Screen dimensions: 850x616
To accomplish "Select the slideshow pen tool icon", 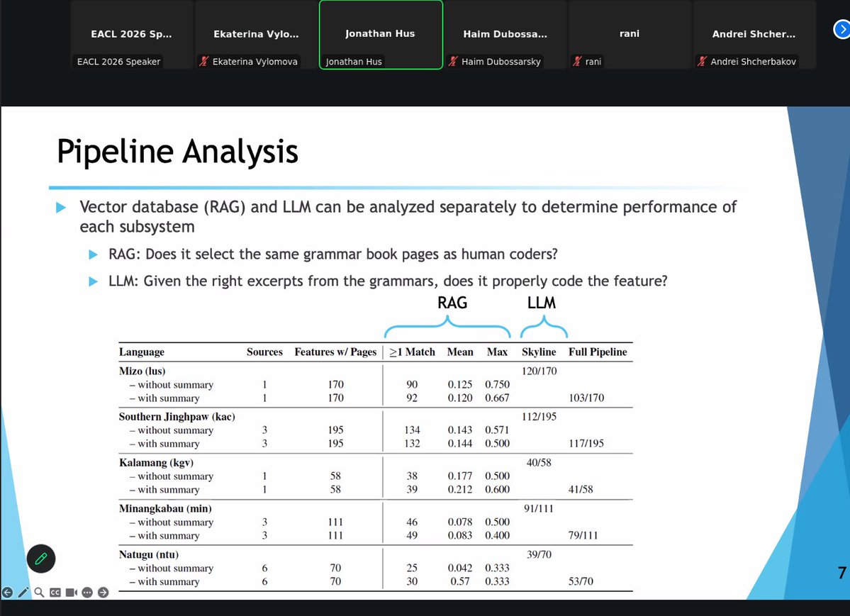I will pos(23,593).
